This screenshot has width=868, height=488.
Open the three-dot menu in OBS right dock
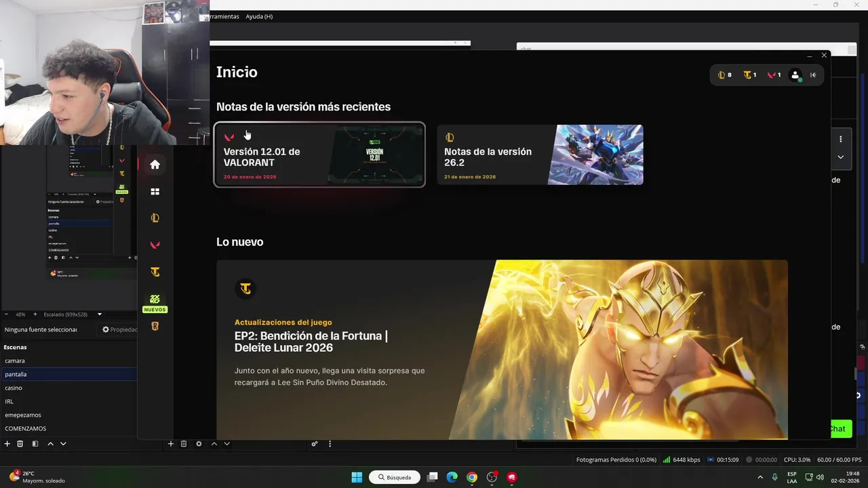tap(840, 139)
